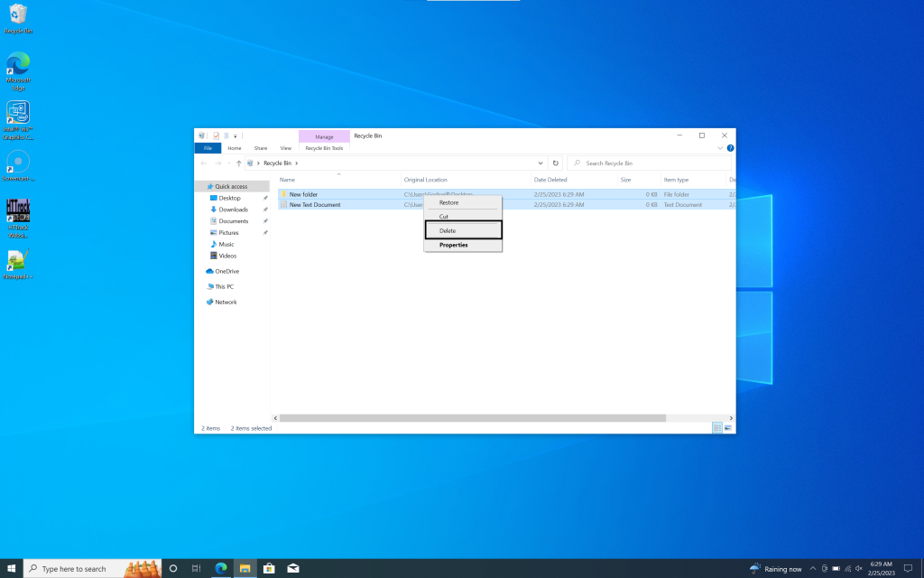Open the Raining now weather widget
Screen dimensions: 924x578
pos(775,569)
